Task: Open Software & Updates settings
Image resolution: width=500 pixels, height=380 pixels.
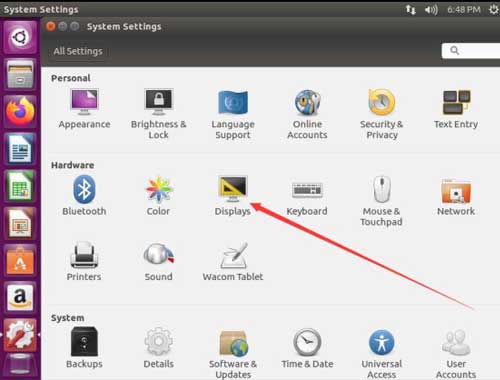Action: click(233, 353)
